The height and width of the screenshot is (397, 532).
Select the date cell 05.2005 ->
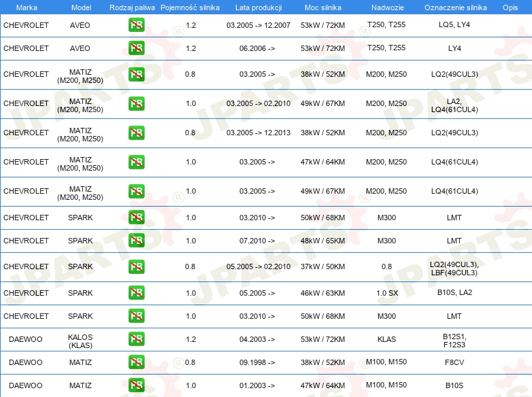pyautogui.click(x=257, y=293)
